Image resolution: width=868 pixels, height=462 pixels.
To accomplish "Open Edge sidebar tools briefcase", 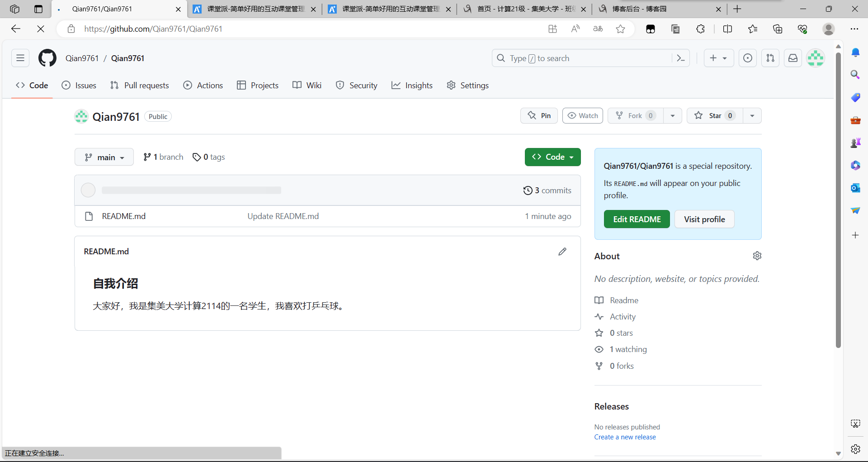I will [x=855, y=120].
